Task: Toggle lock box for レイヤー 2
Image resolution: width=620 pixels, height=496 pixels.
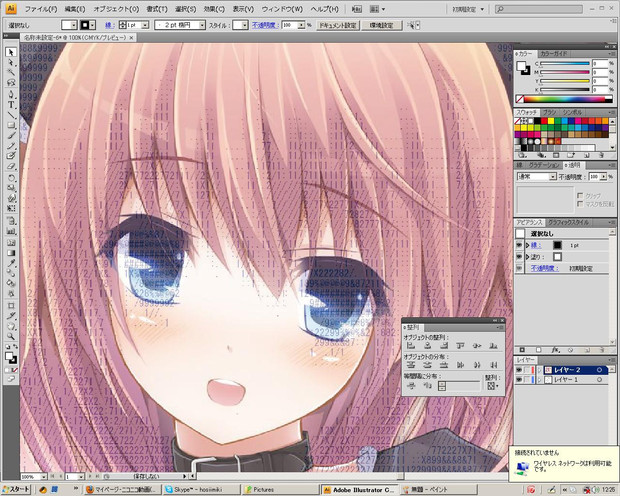Action: coord(527,370)
